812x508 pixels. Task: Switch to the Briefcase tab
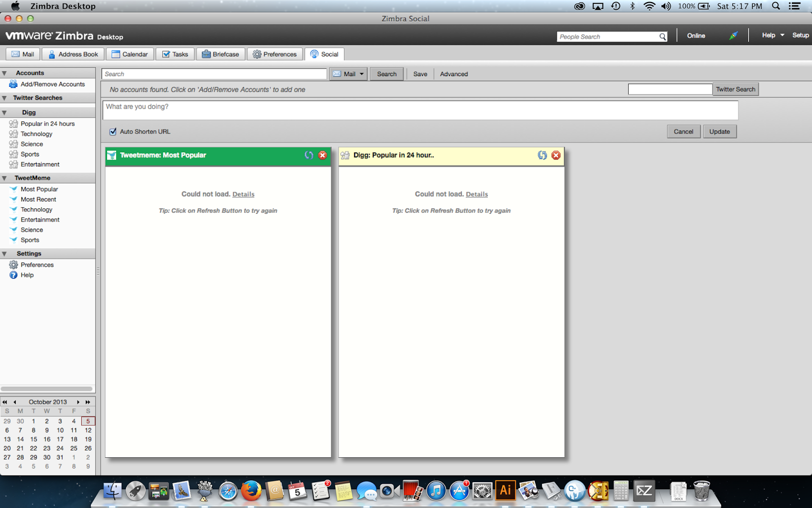point(221,54)
